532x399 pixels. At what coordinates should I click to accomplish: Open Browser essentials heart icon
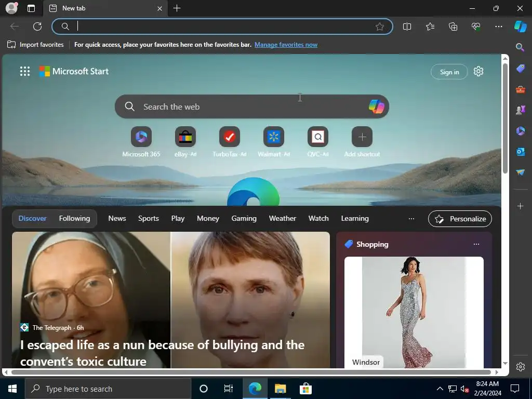coord(476,26)
